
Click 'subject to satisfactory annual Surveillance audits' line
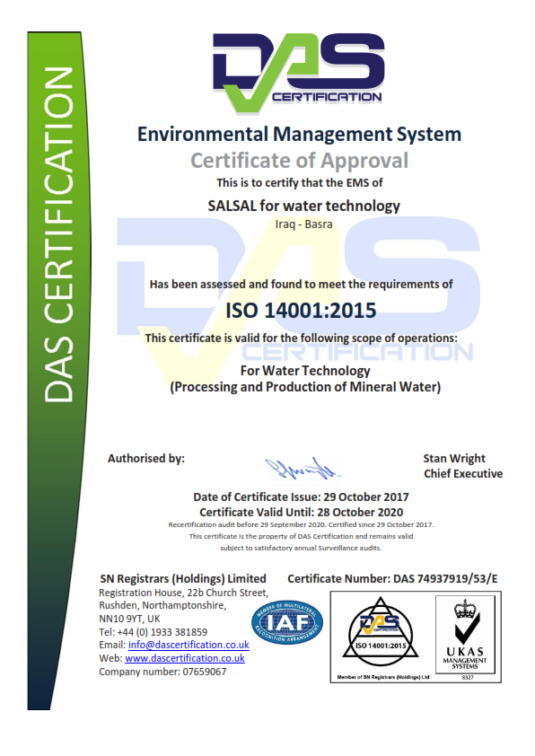point(301,549)
